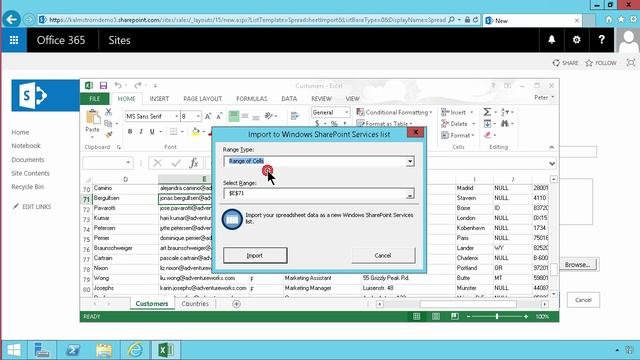
Task: Open Excel from the taskbar
Action: click(x=165, y=350)
